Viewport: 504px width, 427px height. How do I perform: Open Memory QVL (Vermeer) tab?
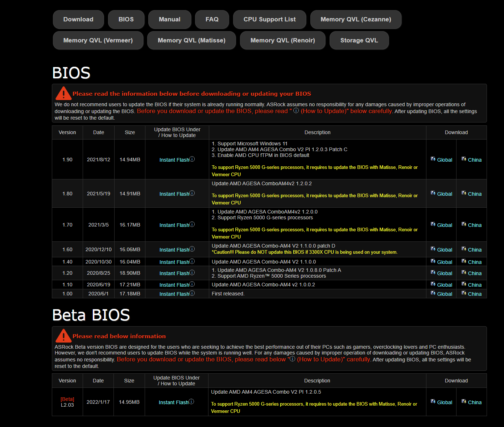(x=98, y=40)
